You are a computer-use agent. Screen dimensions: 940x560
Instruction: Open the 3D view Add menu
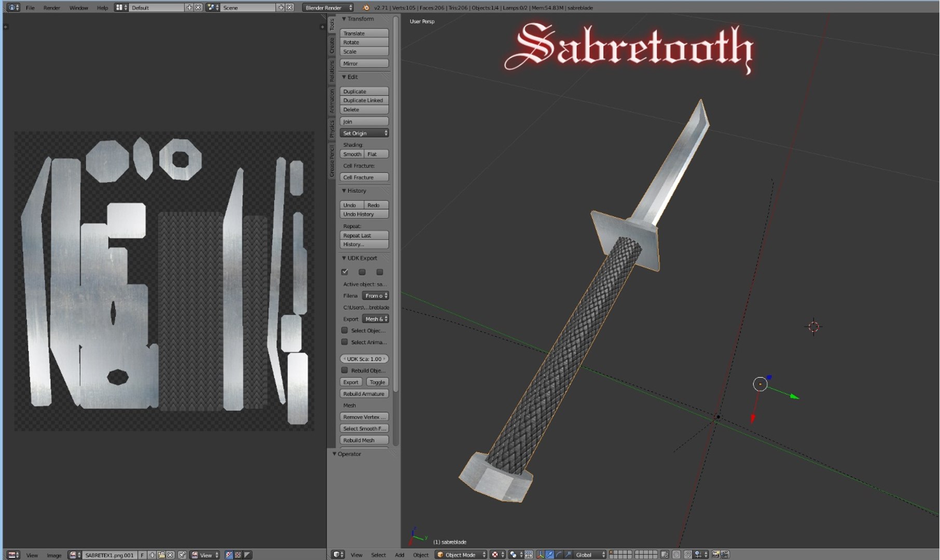pyautogui.click(x=399, y=555)
